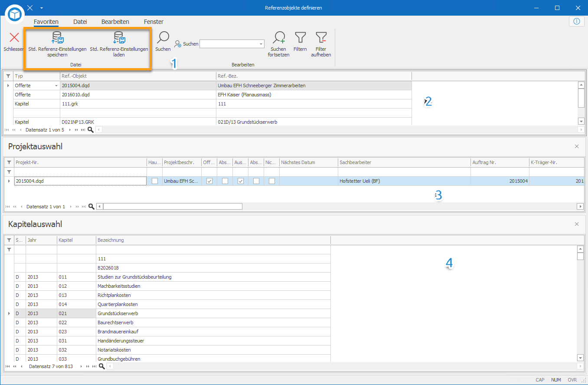Open search from 'Datensatz 1 von 5' navigator
The width and height of the screenshot is (588, 385).
pyautogui.click(x=90, y=129)
